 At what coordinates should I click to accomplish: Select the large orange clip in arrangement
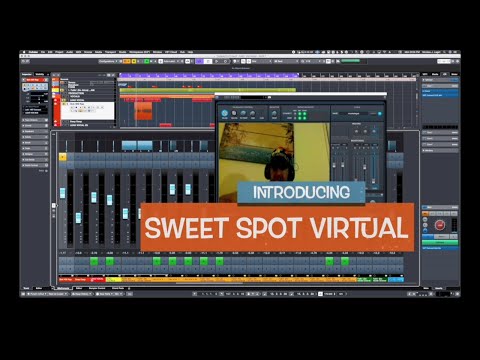(143, 111)
